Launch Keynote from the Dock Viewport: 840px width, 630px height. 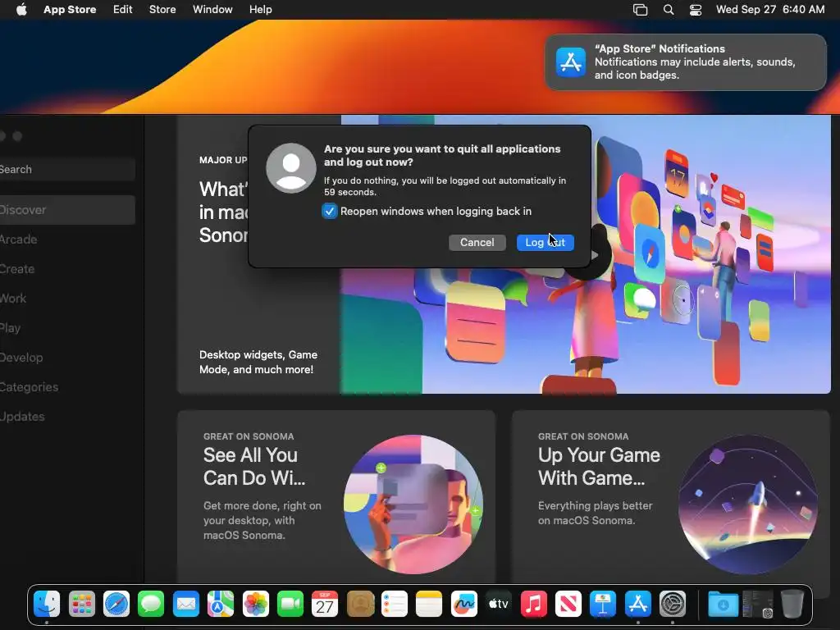coord(603,605)
